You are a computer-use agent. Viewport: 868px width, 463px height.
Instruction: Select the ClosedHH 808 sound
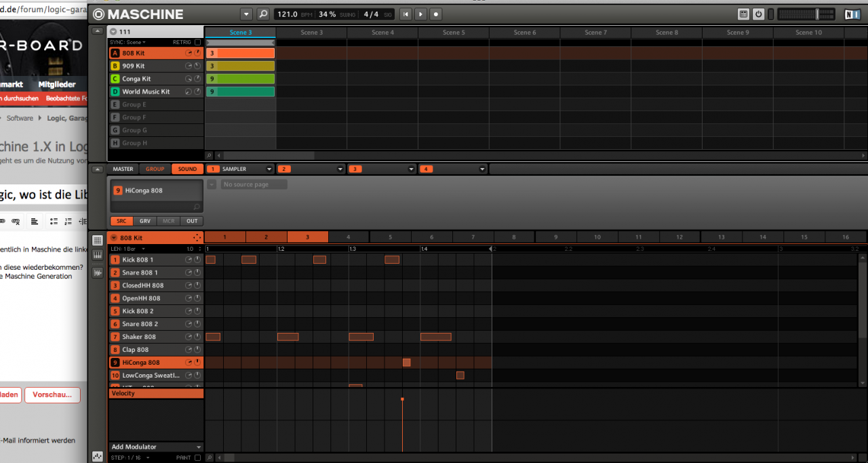pos(156,285)
